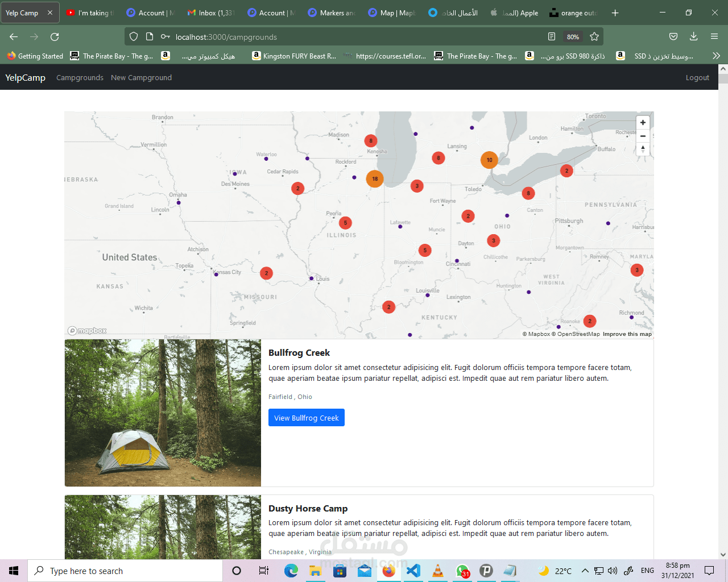This screenshot has width=728, height=582.
Task: Open the Pocket save icon
Action: tap(673, 36)
